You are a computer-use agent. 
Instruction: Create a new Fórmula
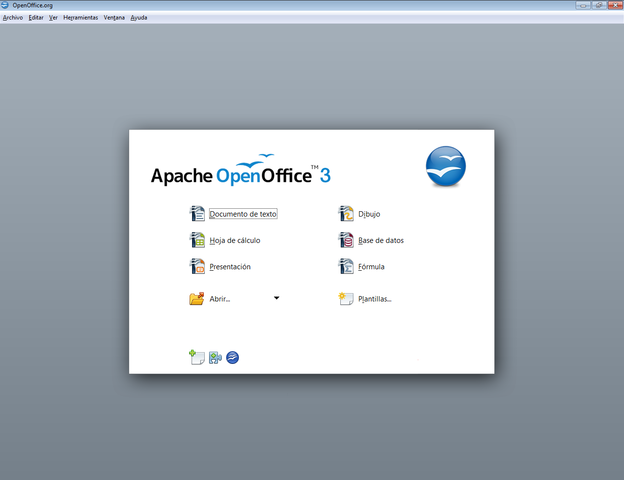[371, 267]
